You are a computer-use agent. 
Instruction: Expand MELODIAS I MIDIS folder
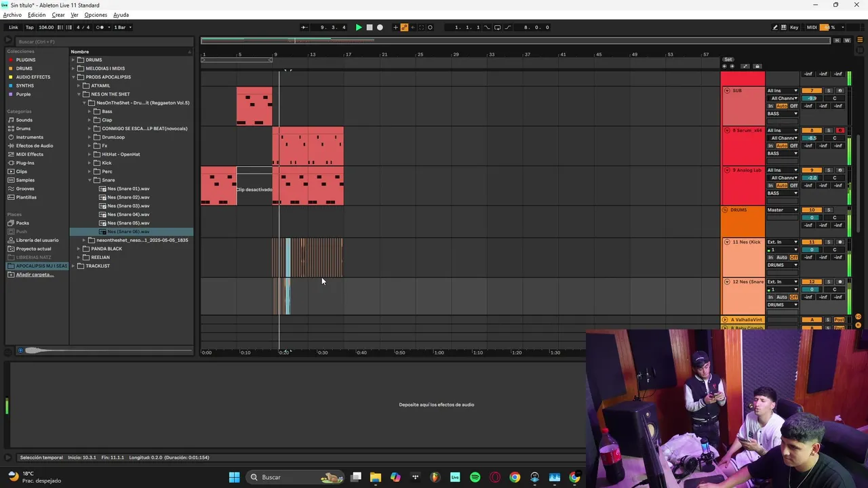(73, 68)
